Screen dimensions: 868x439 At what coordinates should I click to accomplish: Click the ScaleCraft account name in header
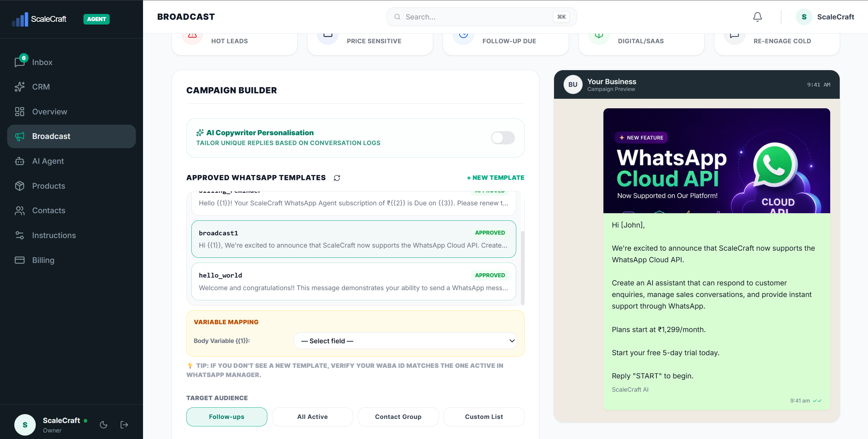pyautogui.click(x=835, y=17)
